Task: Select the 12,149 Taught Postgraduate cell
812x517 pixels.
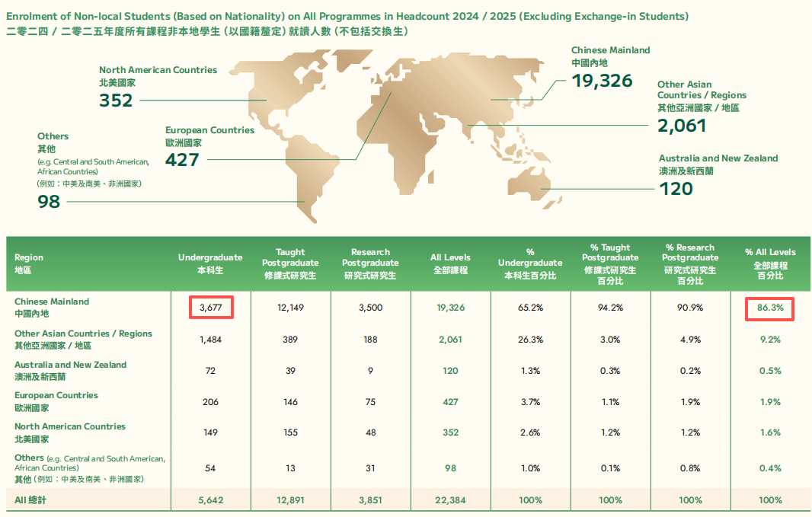Action: click(290, 308)
